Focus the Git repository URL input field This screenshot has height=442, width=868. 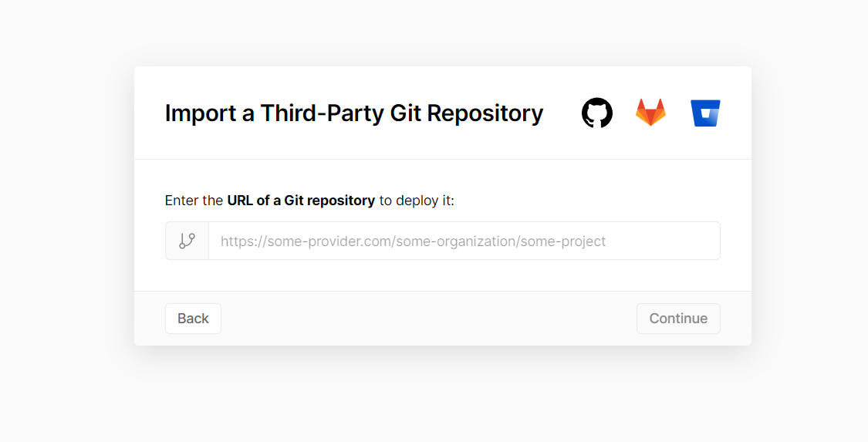[463, 241]
